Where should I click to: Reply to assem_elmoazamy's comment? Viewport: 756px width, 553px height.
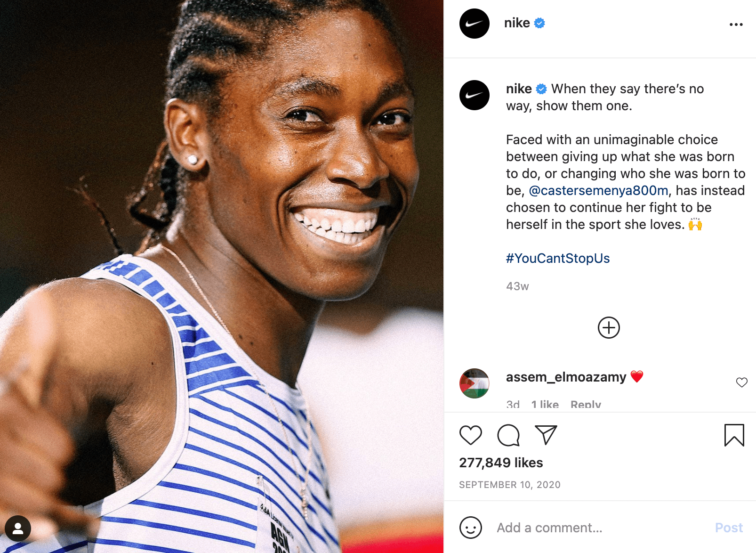pyautogui.click(x=586, y=405)
